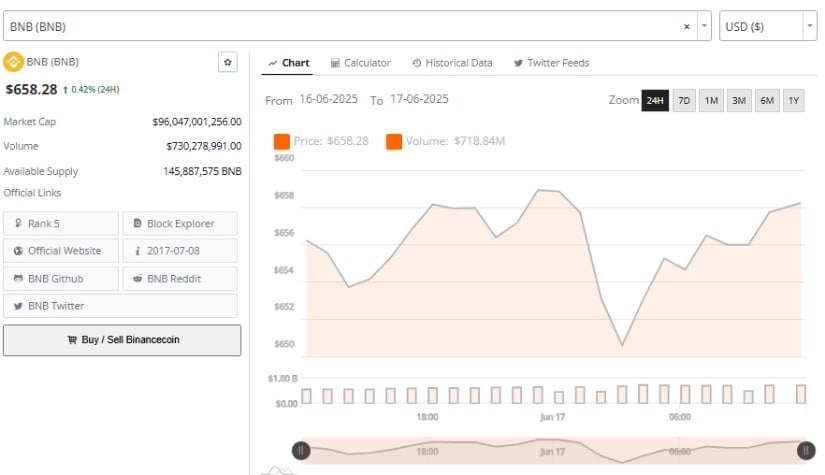Screen dimensions: 825x475
Task: Open the coin selector dropdown arrow
Action: pyautogui.click(x=704, y=26)
